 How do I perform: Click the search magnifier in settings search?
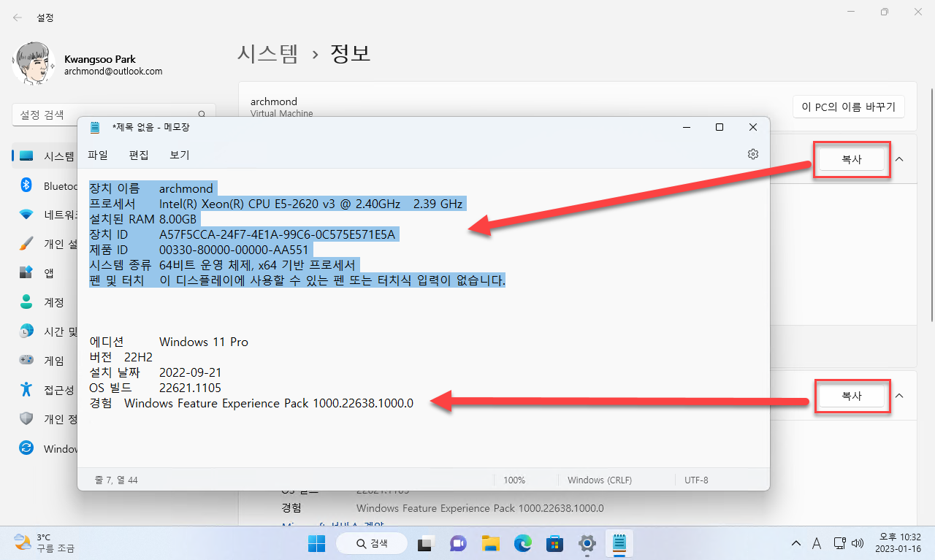202,115
